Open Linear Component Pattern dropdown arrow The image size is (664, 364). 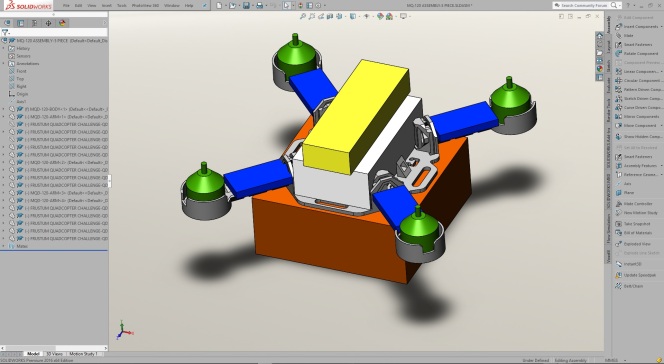pyautogui.click(x=661, y=72)
